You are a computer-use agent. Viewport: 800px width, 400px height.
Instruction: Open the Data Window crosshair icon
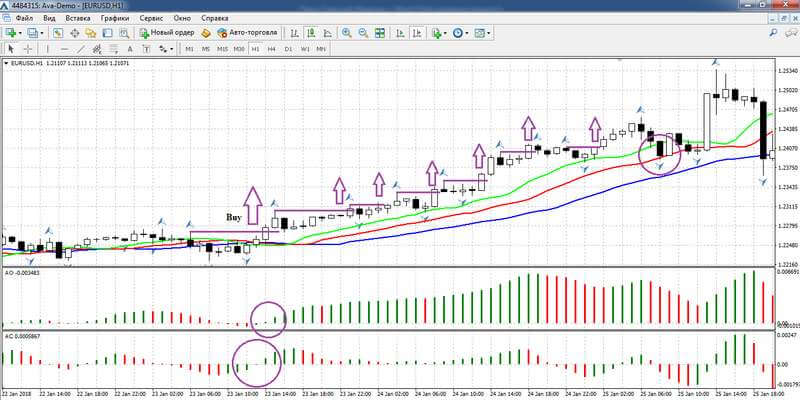[74, 33]
